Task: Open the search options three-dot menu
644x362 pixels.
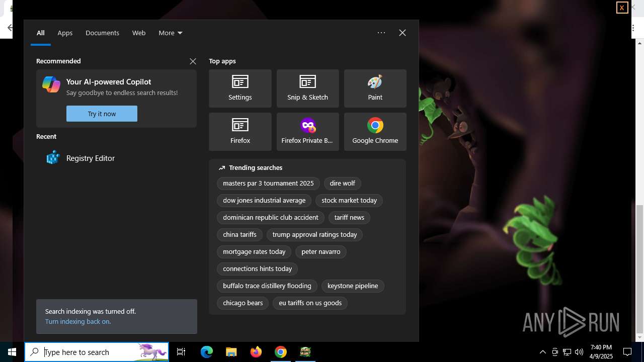Action: point(381,33)
